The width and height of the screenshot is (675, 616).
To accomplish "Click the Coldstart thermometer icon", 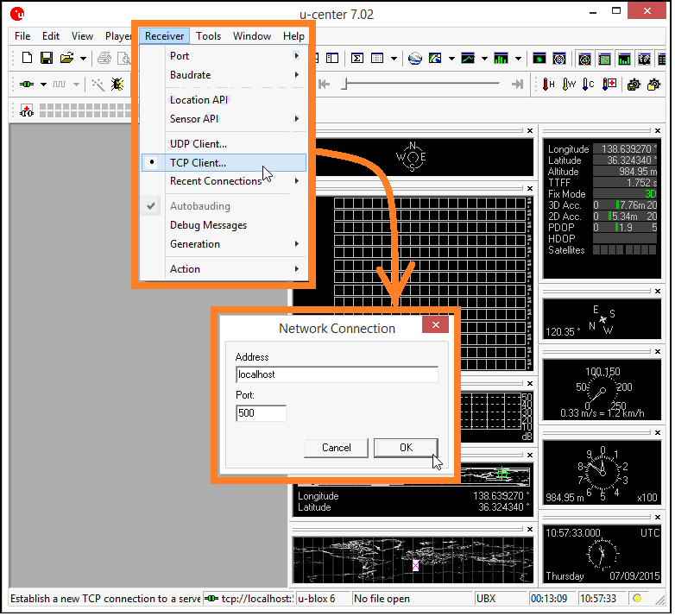I will [589, 85].
